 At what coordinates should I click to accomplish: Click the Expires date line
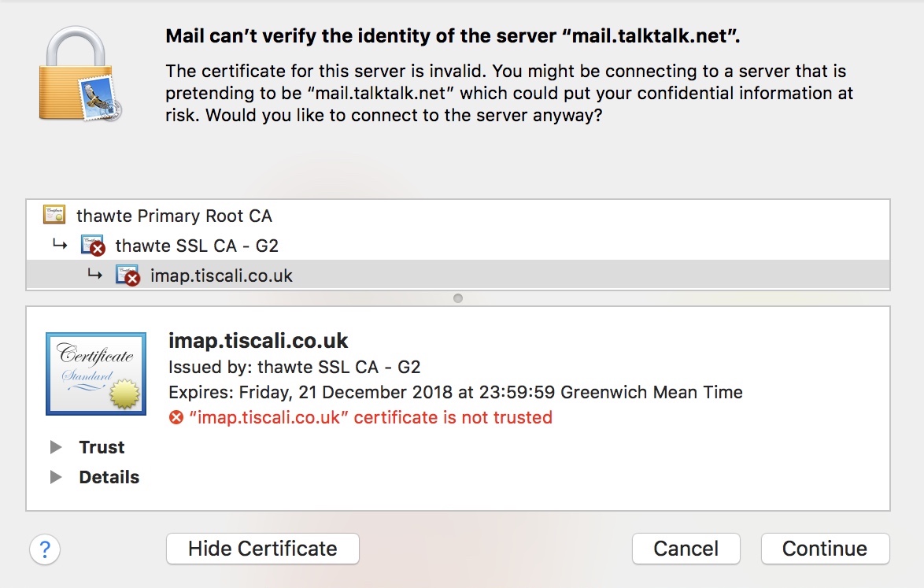click(455, 392)
